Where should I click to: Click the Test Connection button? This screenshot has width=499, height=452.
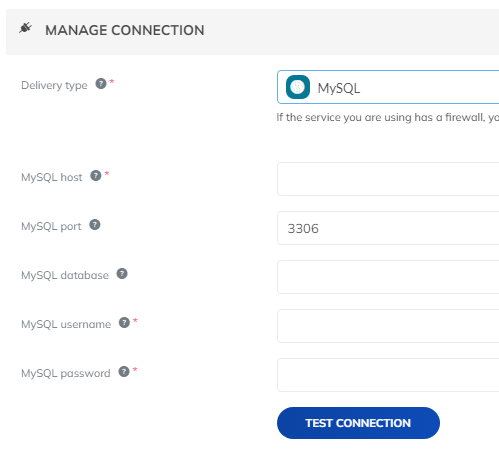(358, 423)
